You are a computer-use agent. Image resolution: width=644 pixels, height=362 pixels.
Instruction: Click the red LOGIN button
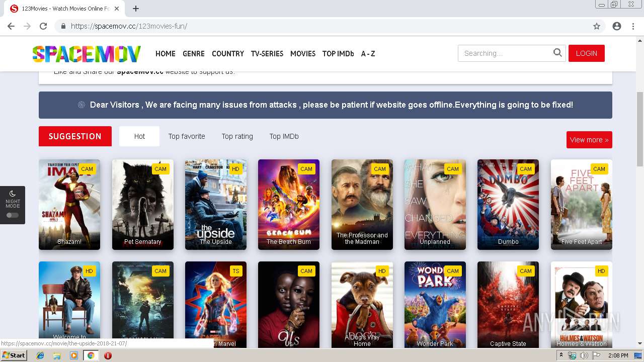click(587, 53)
